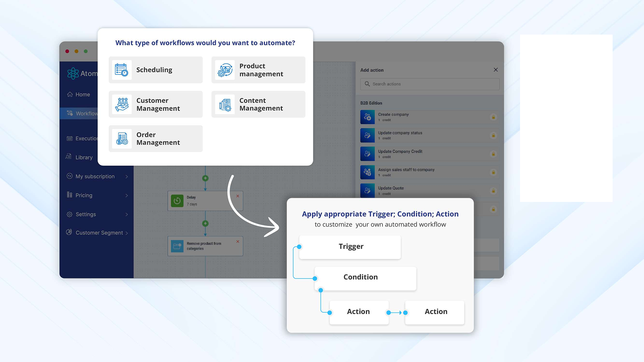Screen dimensions: 644x362
Task: Click the Search actions input field
Action: coord(430,84)
